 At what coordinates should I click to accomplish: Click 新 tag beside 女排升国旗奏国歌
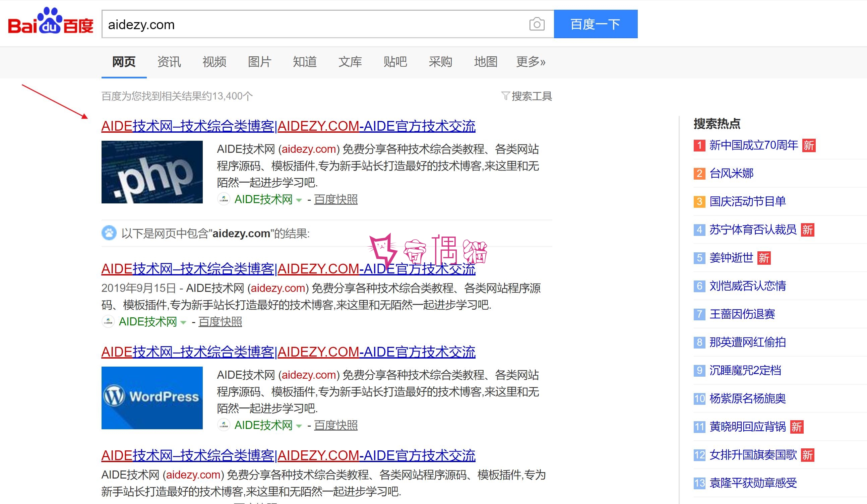coord(807,455)
